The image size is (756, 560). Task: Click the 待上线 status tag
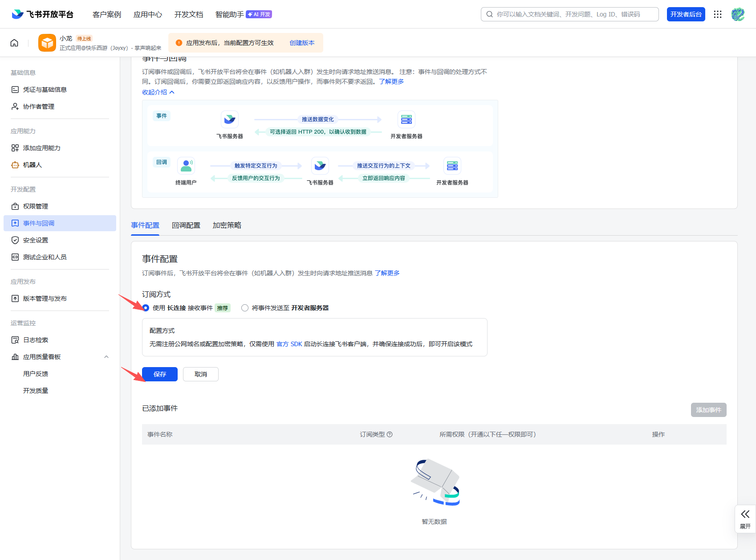(84, 38)
